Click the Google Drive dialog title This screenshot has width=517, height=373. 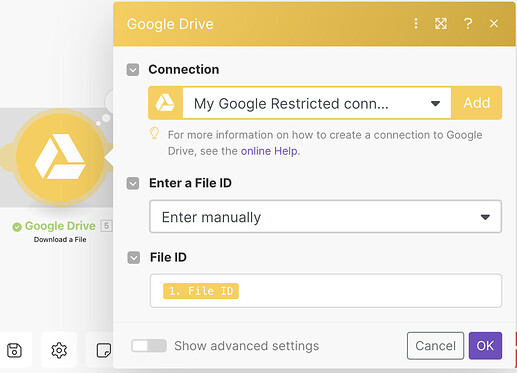tap(170, 24)
